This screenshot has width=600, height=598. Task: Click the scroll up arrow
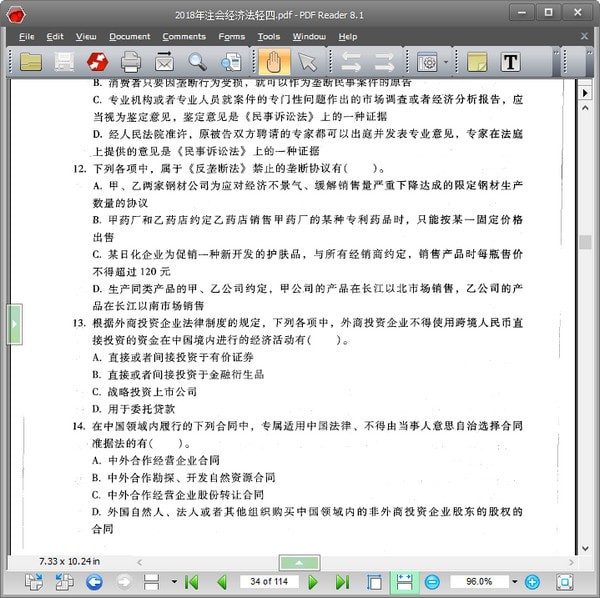click(585, 108)
